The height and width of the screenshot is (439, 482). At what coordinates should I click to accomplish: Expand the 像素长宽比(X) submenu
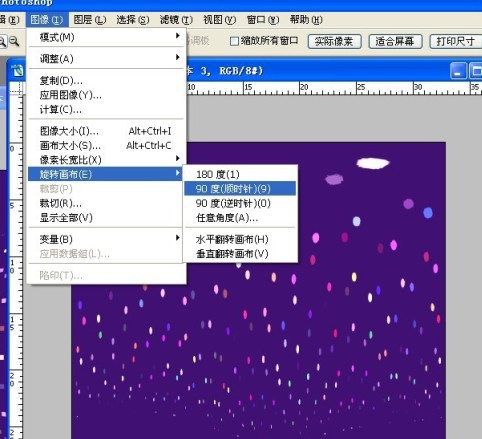coord(106,160)
